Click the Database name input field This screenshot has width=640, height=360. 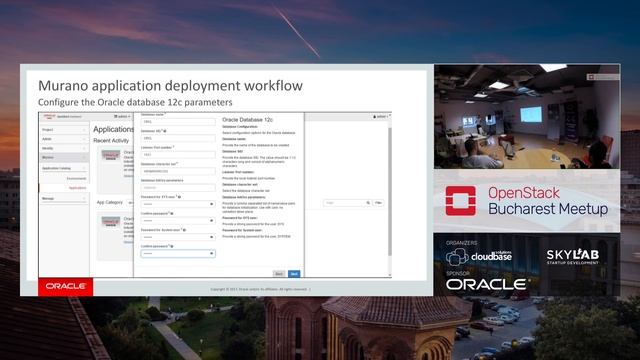[x=178, y=122]
